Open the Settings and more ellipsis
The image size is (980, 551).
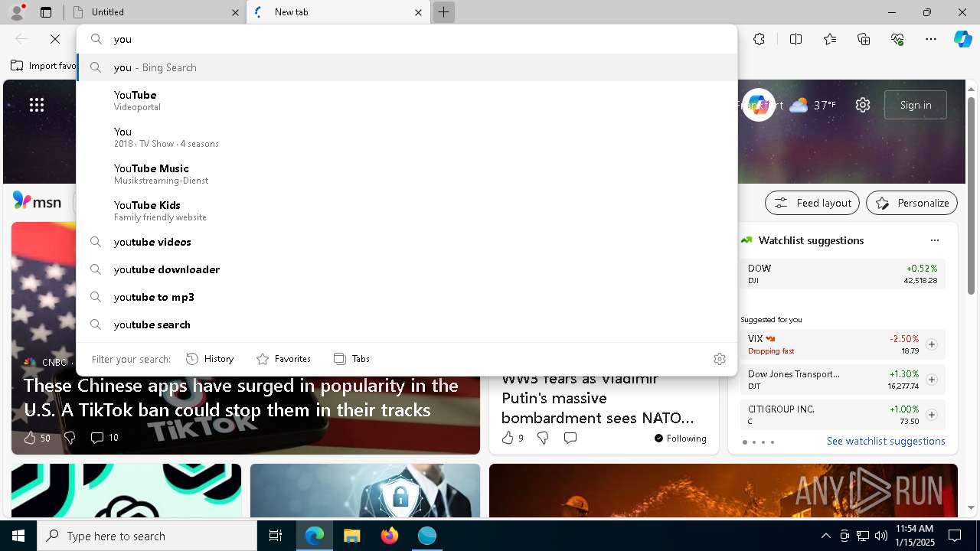click(931, 39)
